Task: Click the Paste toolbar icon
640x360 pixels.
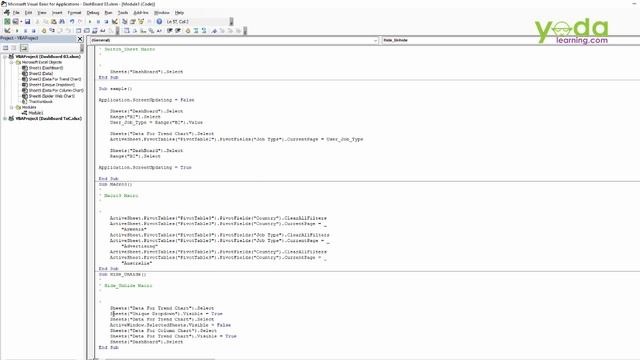Action: tap(53, 21)
